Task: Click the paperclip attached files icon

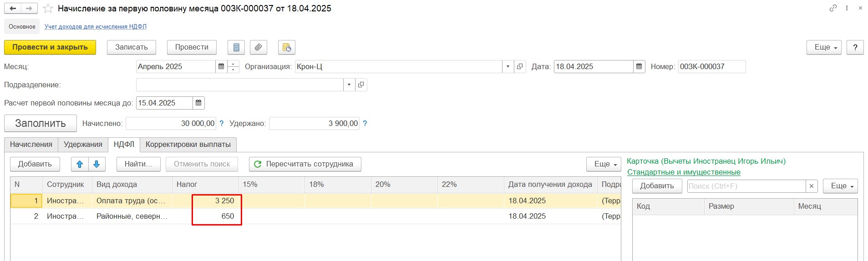Action: (258, 47)
